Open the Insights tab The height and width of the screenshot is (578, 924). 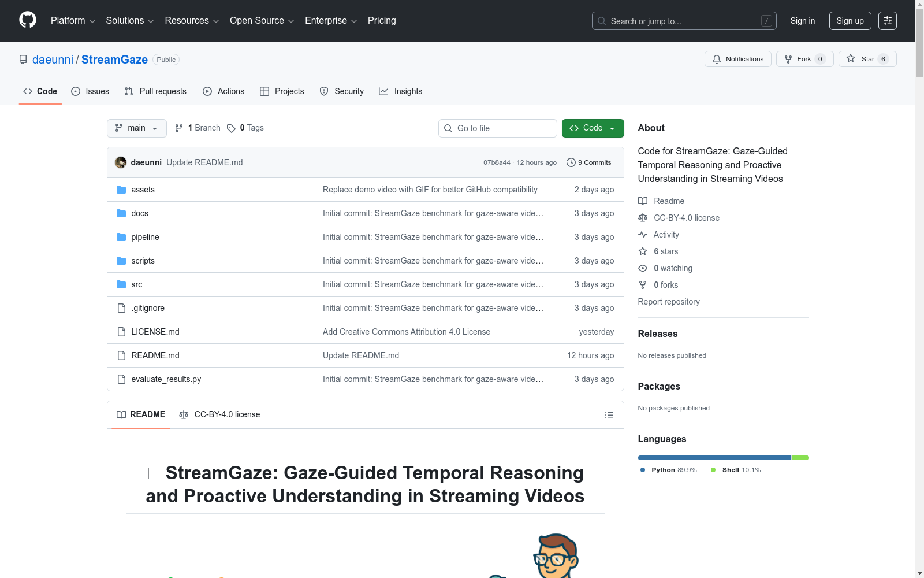[401, 91]
